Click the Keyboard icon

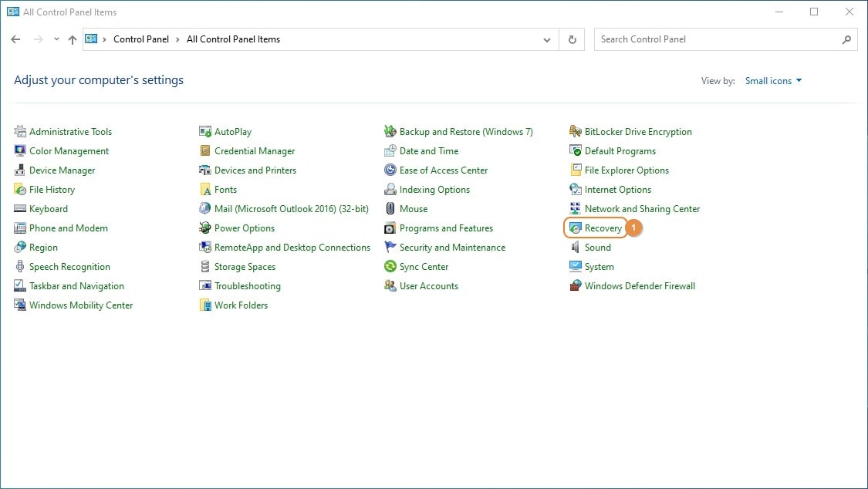click(x=20, y=209)
